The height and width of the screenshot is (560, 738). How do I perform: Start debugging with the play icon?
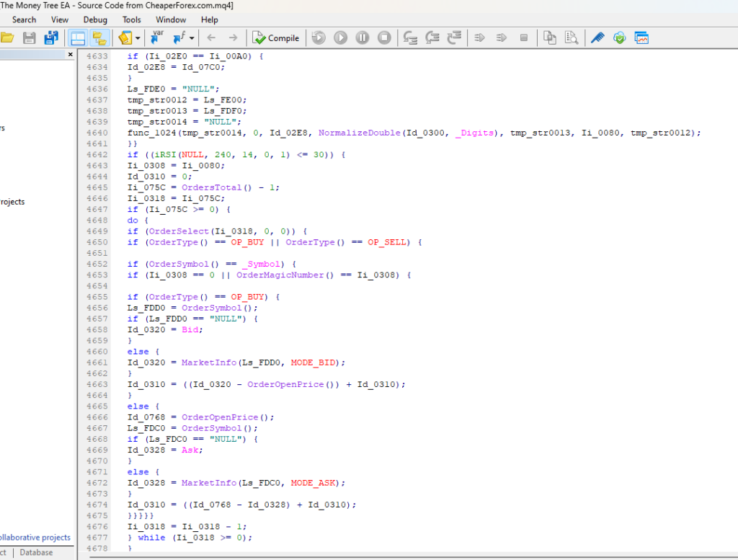(x=340, y=37)
